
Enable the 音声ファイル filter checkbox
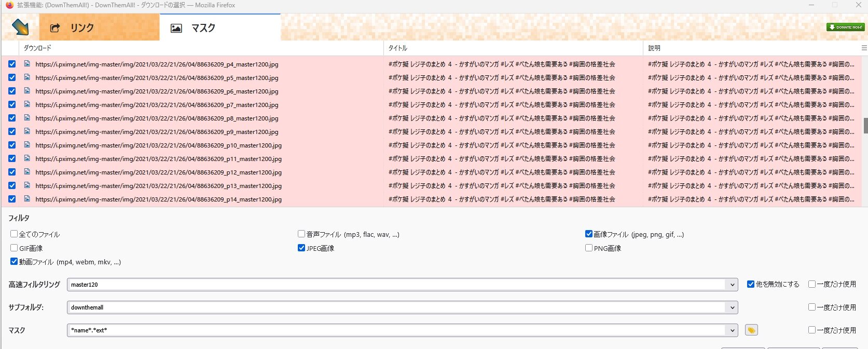click(301, 234)
